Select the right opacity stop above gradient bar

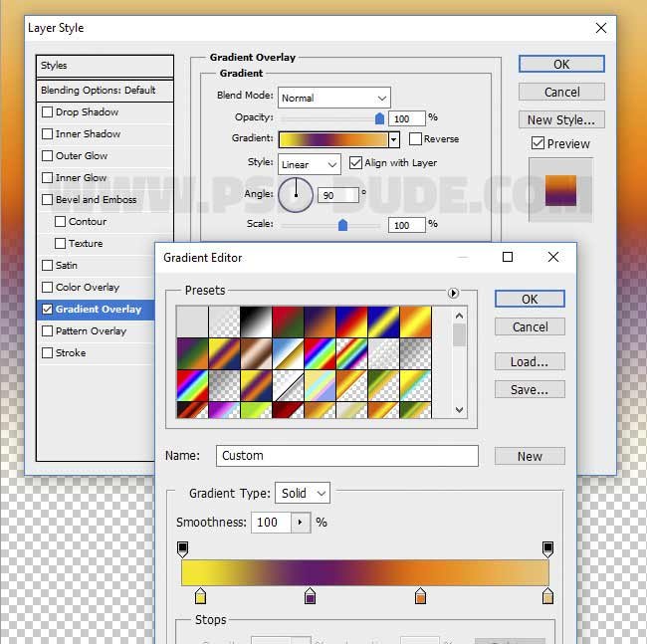point(547,548)
